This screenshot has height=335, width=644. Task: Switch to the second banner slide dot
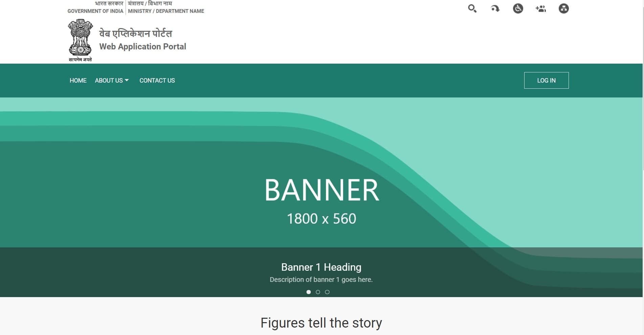pos(318,292)
